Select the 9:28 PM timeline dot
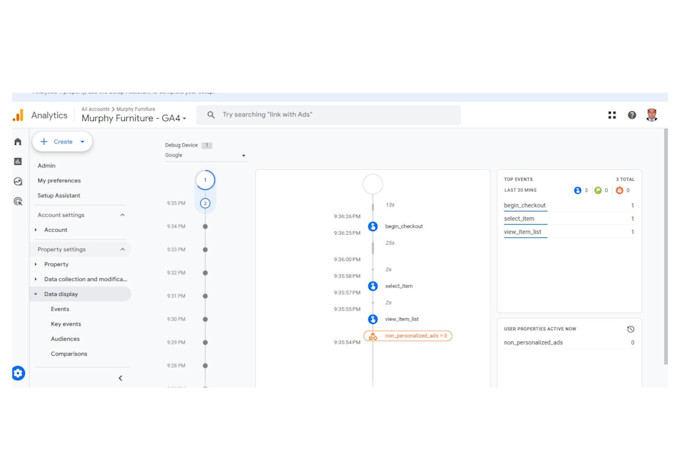 (x=205, y=366)
